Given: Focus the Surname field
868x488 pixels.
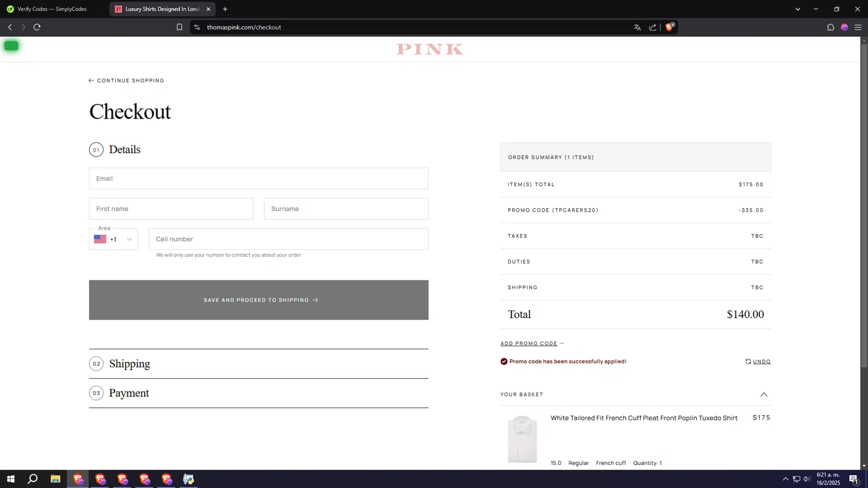Looking at the screenshot, I should 346,209.
